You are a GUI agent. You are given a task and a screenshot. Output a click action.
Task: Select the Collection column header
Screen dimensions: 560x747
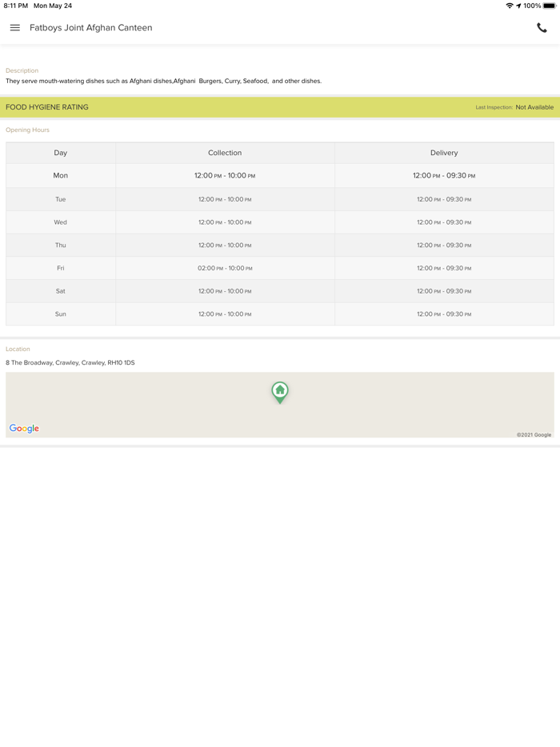(225, 153)
